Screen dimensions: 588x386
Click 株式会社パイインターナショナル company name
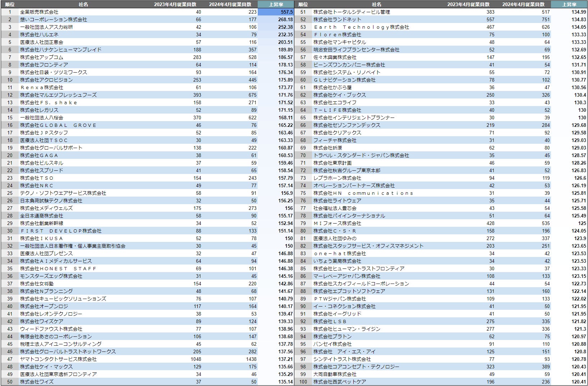coord(349,216)
